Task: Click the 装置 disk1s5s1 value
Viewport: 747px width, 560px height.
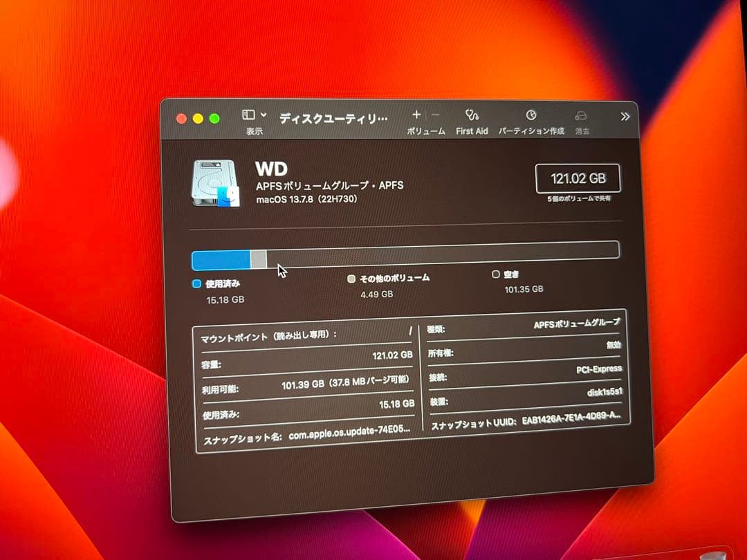Action: [605, 393]
